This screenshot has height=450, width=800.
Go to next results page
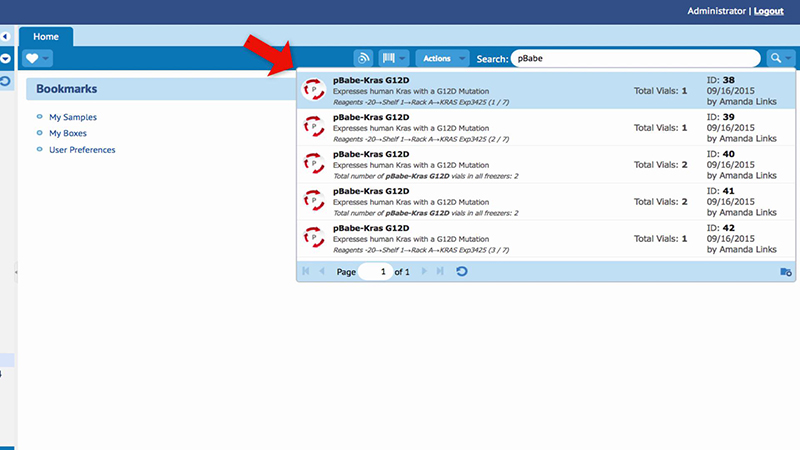pyautogui.click(x=424, y=271)
